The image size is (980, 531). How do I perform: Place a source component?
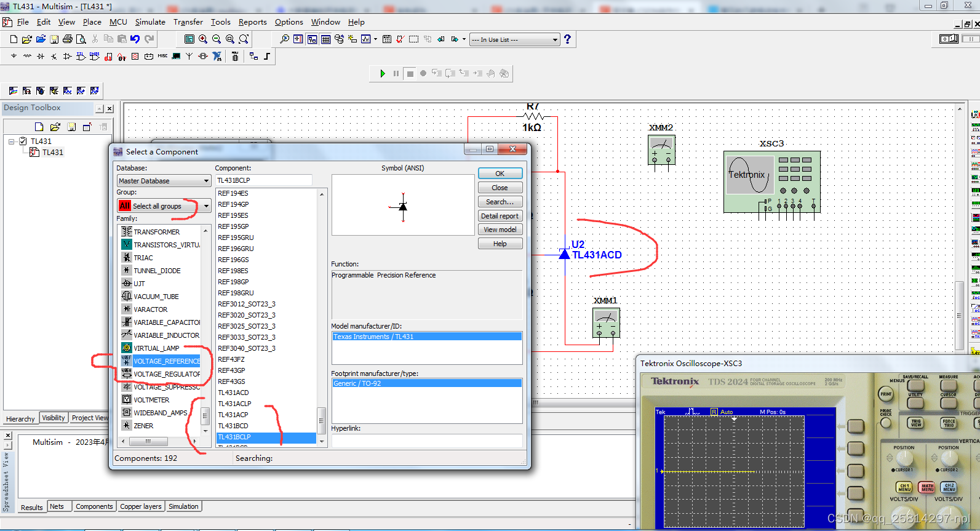(x=14, y=56)
